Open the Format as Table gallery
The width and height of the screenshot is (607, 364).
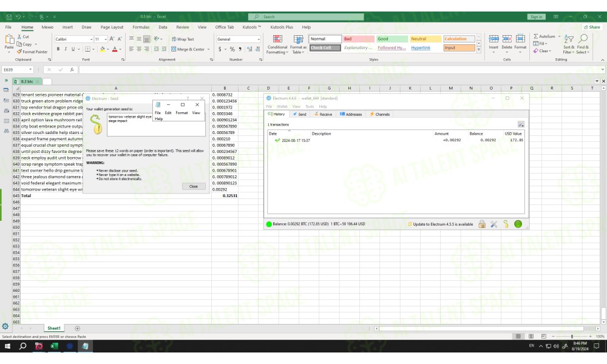pos(298,44)
